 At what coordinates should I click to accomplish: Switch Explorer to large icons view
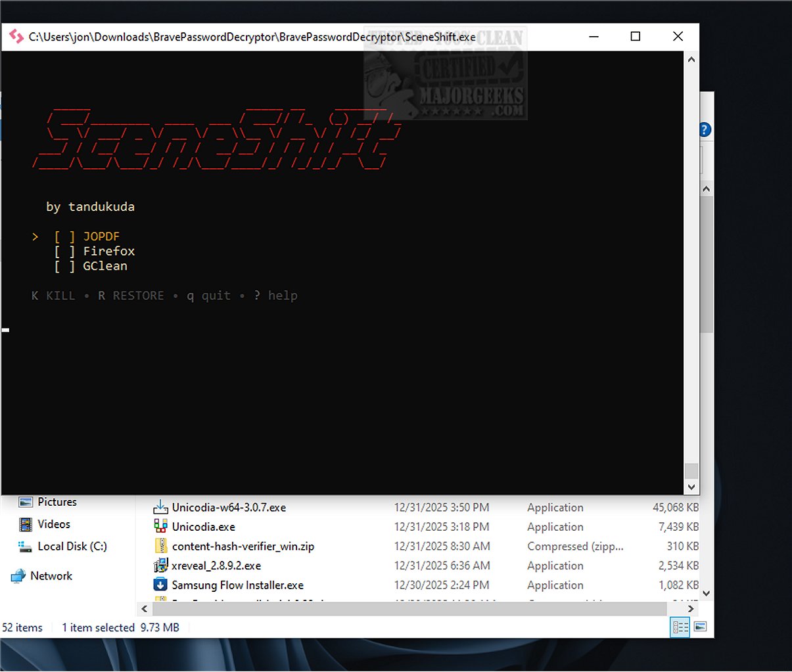[700, 627]
